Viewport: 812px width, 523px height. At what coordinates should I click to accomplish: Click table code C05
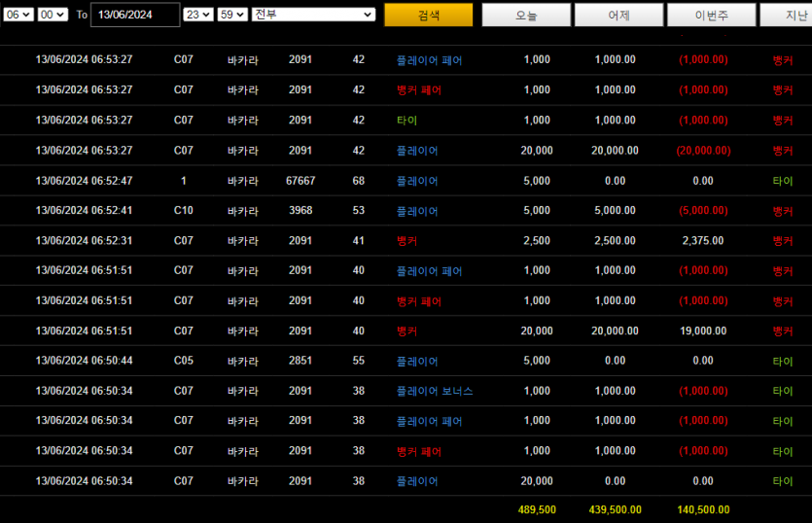click(x=184, y=361)
